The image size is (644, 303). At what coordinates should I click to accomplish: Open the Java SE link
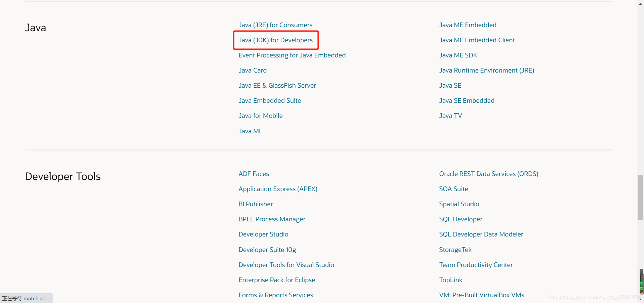[450, 86]
